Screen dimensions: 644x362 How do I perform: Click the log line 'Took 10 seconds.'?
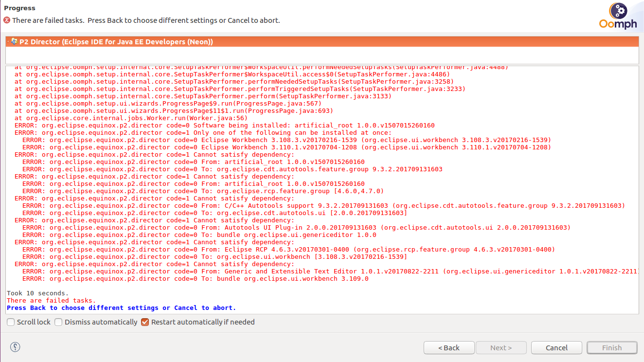point(38,293)
